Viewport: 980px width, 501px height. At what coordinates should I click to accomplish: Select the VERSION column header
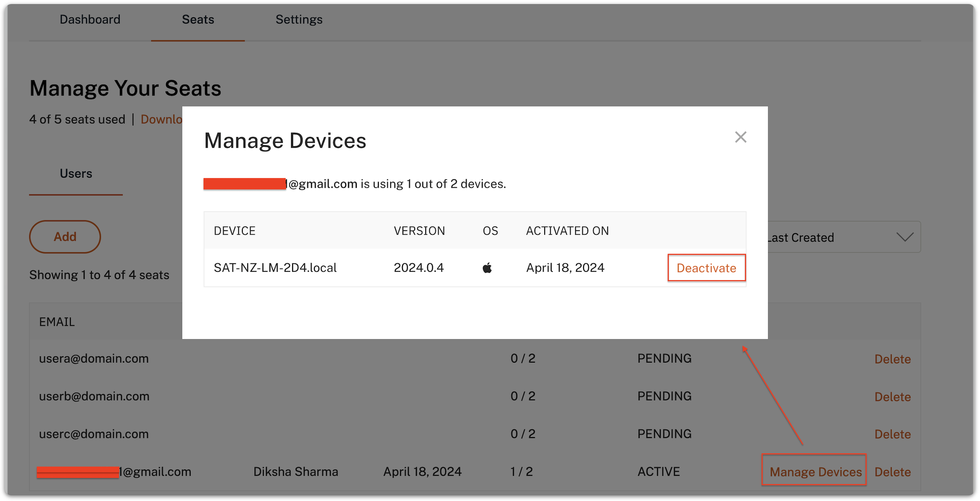(419, 231)
